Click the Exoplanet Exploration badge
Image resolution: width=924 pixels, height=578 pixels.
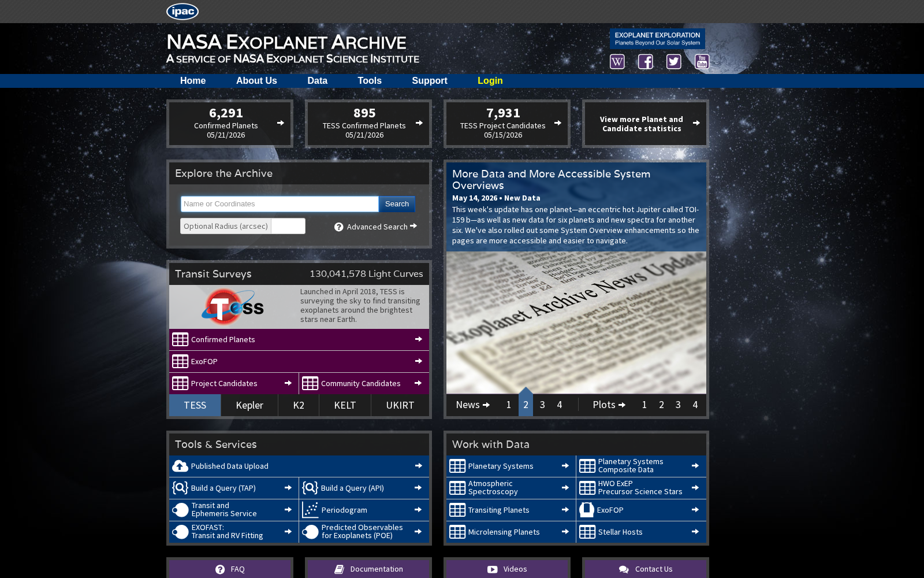tap(657, 39)
